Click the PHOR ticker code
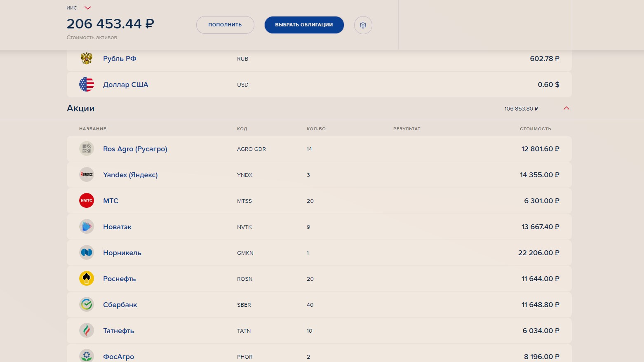This screenshot has width=644, height=362. pos(244,357)
